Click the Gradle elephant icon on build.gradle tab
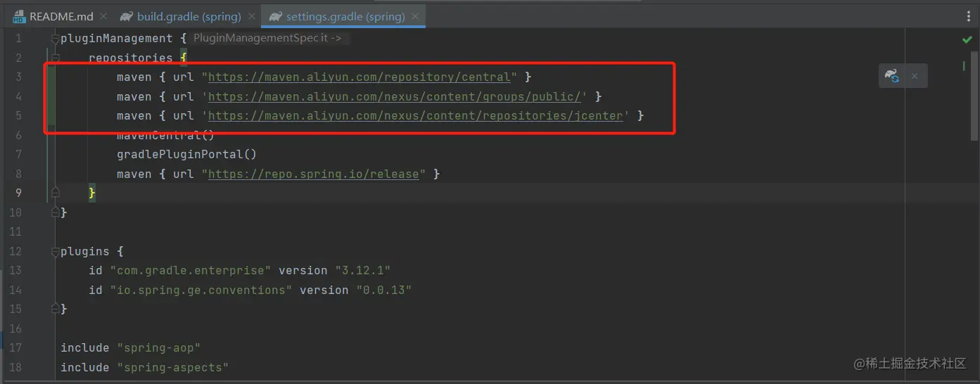 [127, 16]
